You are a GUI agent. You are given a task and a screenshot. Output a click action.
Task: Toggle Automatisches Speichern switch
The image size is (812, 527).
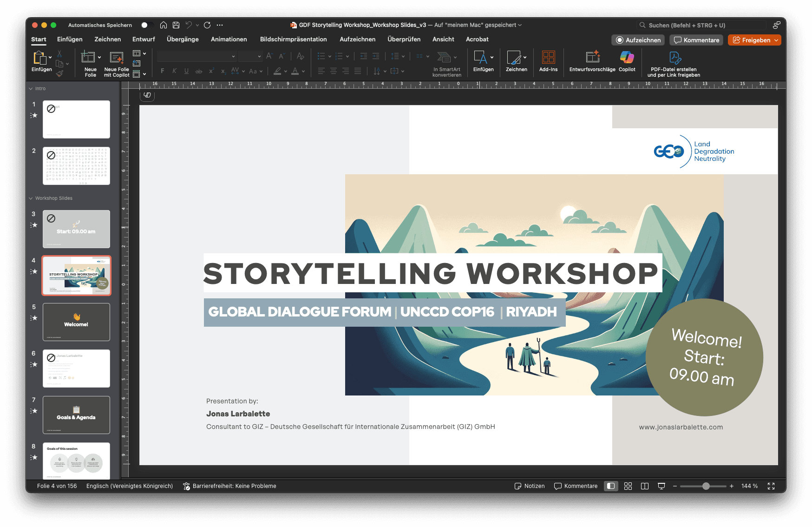click(147, 25)
